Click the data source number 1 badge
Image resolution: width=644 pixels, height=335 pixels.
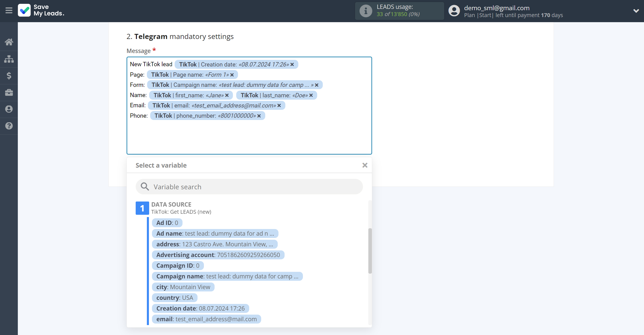click(x=142, y=208)
